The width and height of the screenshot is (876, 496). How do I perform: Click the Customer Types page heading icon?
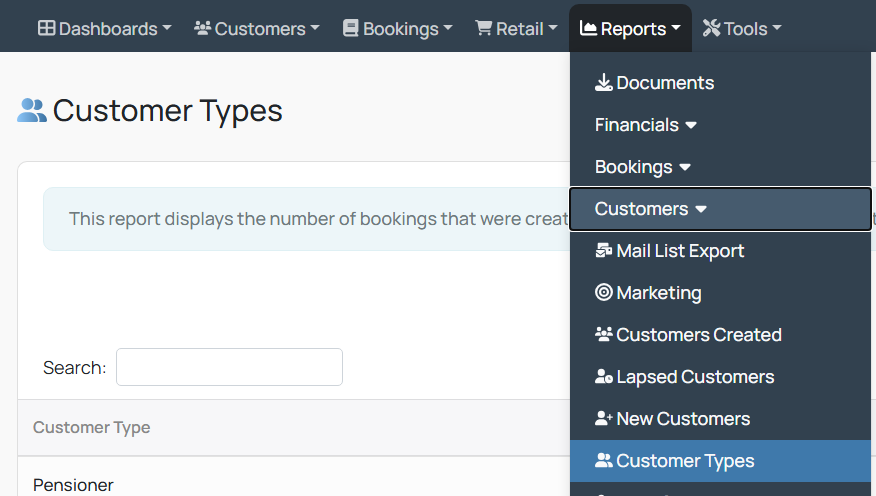click(32, 111)
